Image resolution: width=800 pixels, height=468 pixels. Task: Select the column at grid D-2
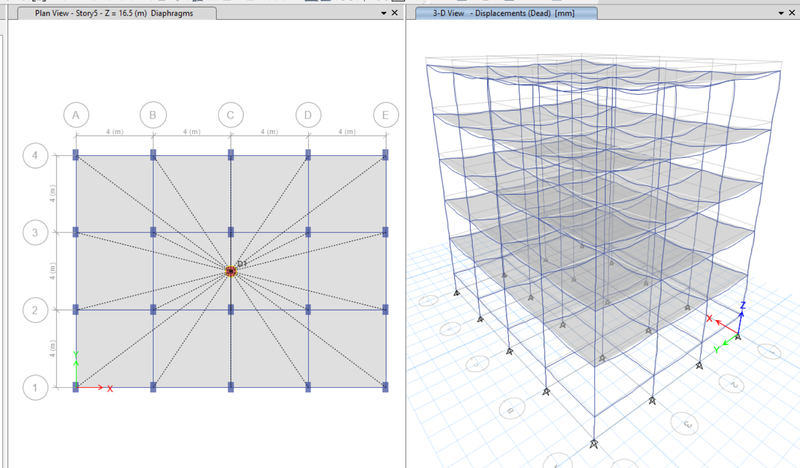308,309
